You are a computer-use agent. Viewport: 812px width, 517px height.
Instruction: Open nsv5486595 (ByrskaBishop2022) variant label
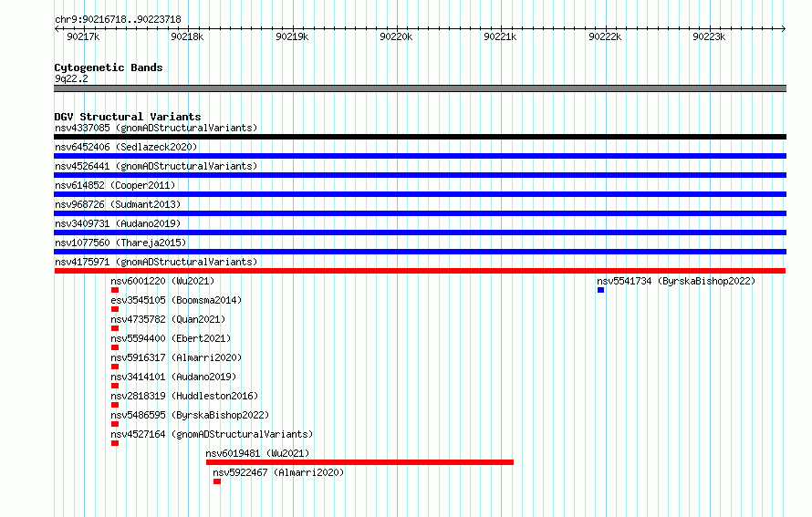(x=190, y=415)
